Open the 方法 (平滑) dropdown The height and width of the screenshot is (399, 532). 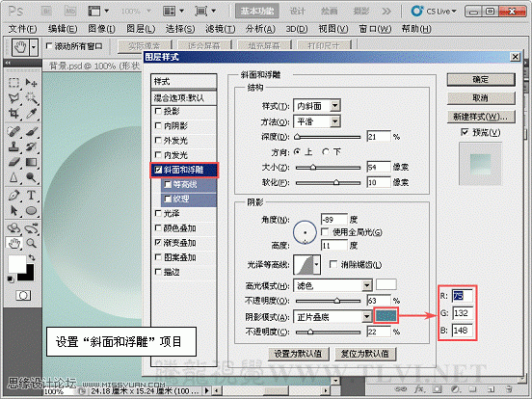click(334, 121)
